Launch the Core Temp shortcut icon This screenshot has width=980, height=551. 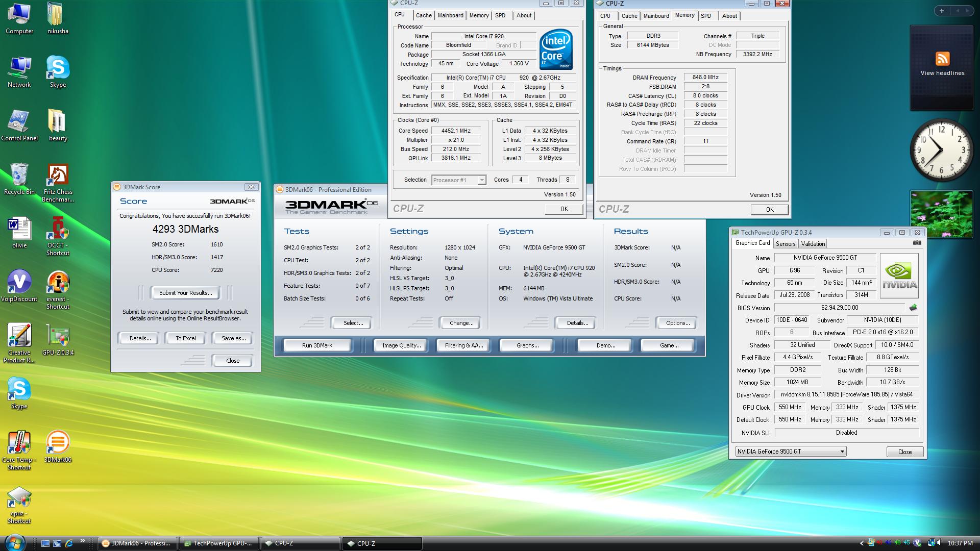click(x=19, y=451)
